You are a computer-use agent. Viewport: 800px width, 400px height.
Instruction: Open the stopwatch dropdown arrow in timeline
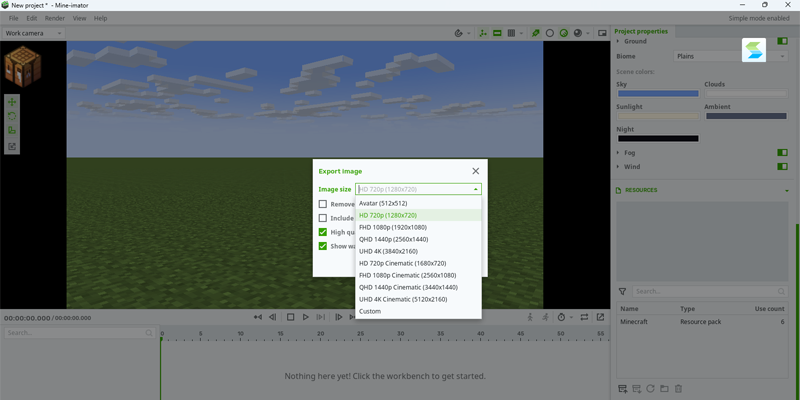[x=571, y=317]
